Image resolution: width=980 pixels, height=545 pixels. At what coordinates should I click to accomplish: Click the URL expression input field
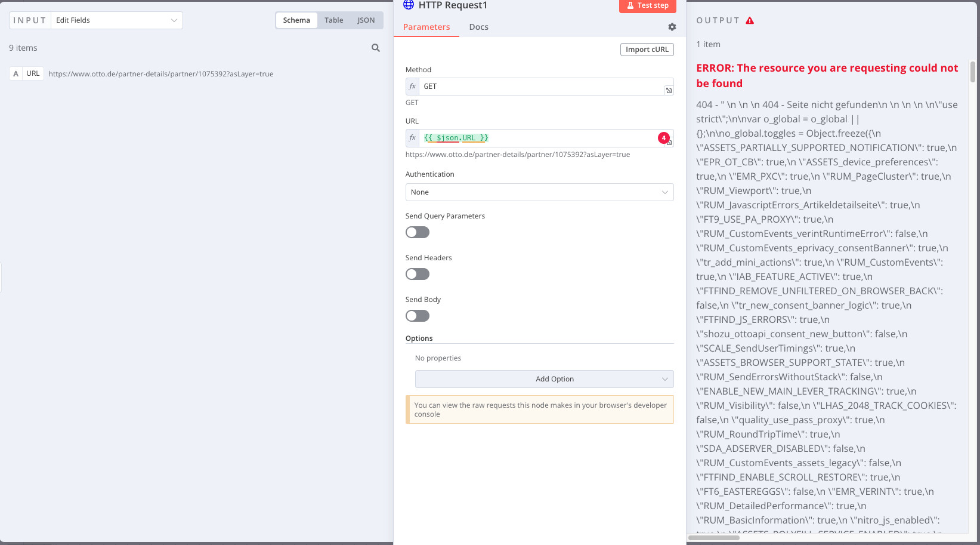click(x=540, y=138)
